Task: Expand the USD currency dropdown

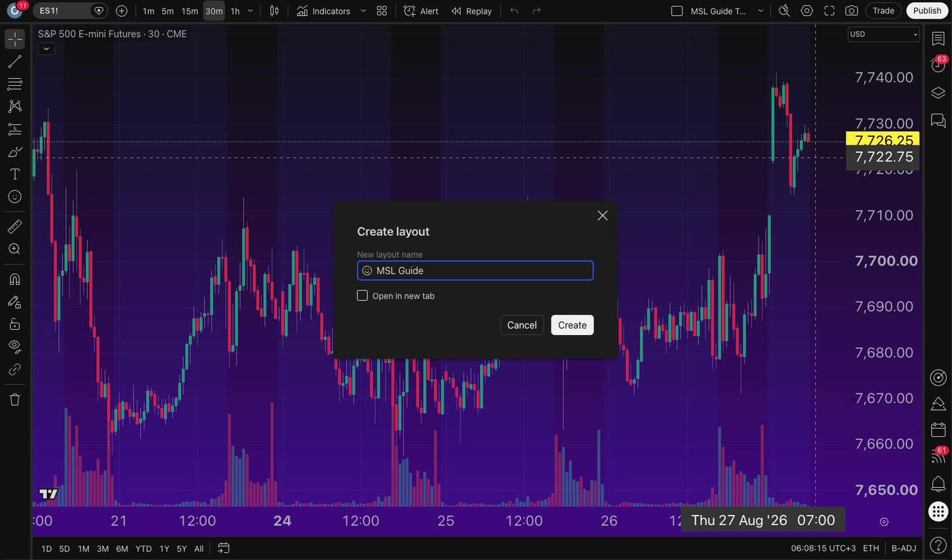Action: [884, 34]
